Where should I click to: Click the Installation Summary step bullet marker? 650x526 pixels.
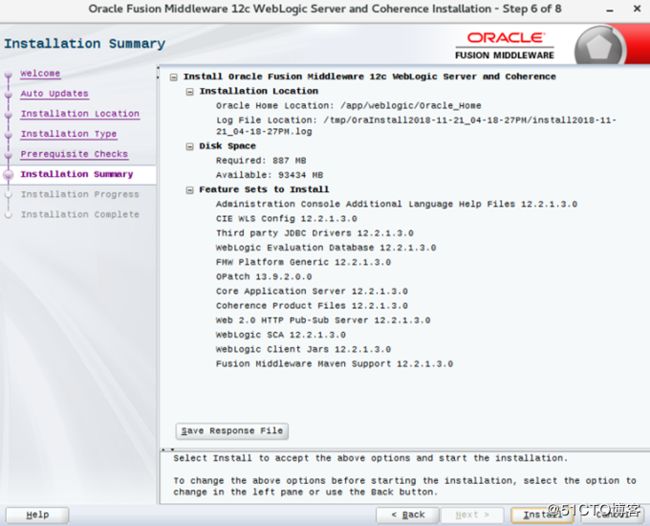click(8, 175)
